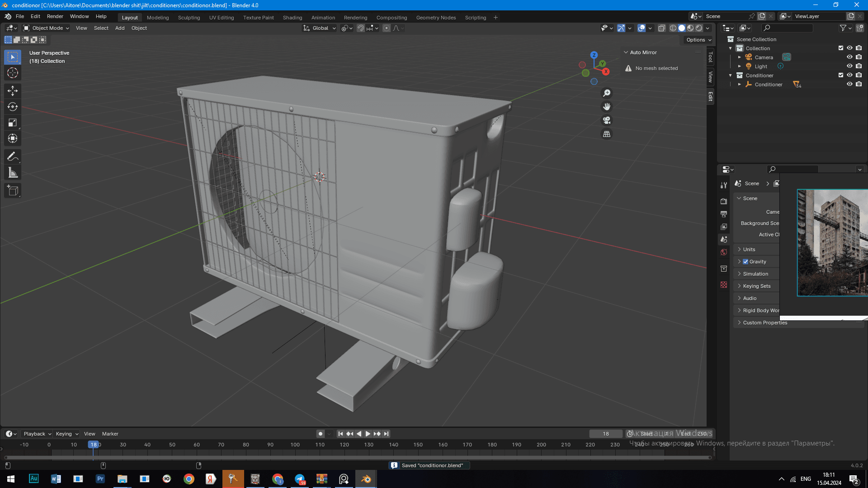868x488 pixels.
Task: Select the Cursor tool in the toolbar
Action: click(x=13, y=73)
